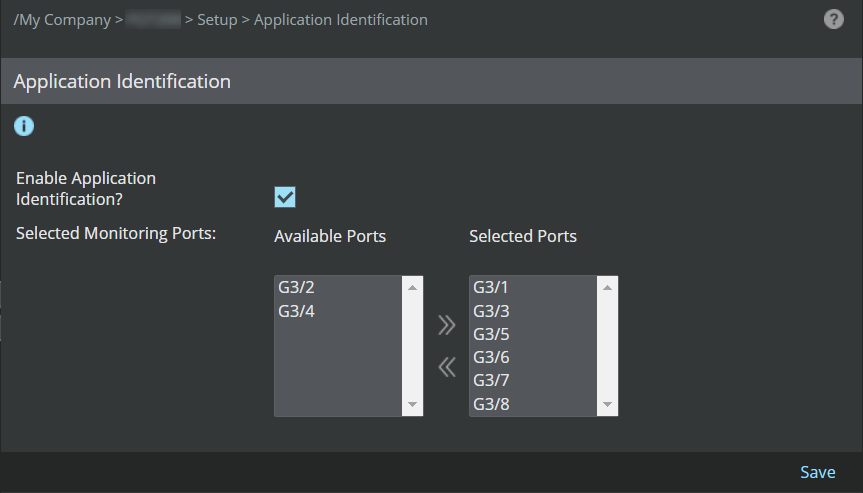Viewport: 863px width, 493px height.
Task: Click Selected Ports scrollbar down arrow
Action: click(x=607, y=404)
